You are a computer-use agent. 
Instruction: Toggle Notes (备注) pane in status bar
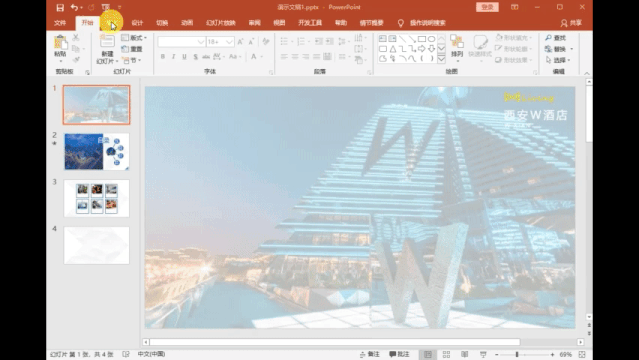[x=370, y=354]
